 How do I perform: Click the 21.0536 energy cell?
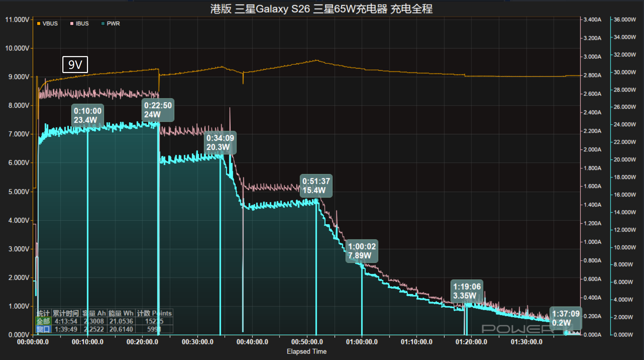click(121, 321)
